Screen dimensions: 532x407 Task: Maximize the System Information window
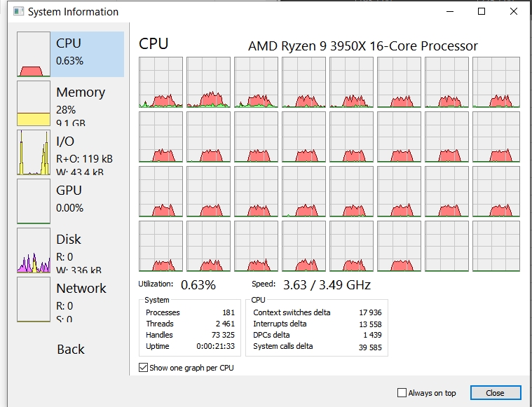point(482,12)
